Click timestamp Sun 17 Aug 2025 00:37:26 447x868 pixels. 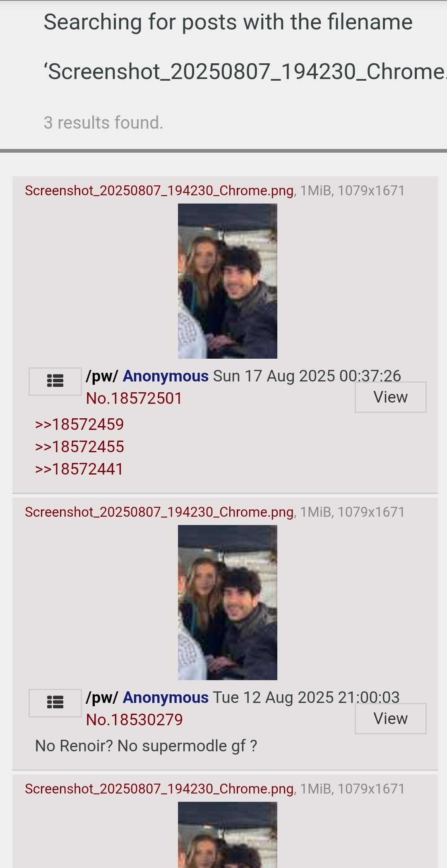coord(307,376)
